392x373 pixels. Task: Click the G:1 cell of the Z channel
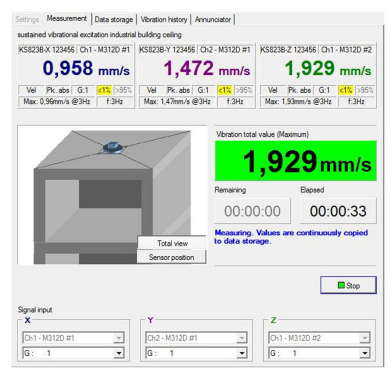(x=324, y=90)
